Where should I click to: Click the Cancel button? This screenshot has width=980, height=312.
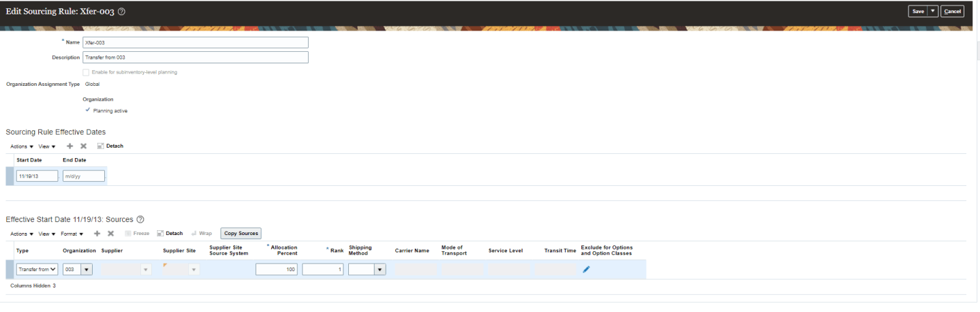pos(953,11)
